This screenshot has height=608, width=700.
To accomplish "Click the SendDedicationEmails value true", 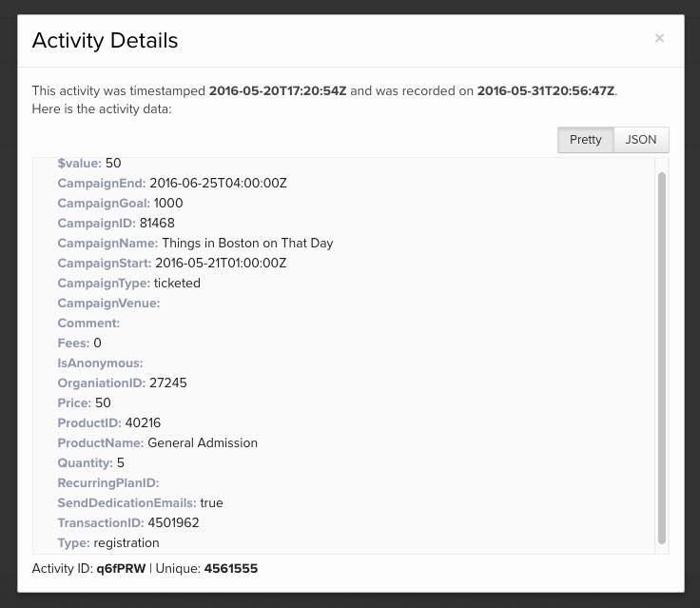I will [x=211, y=502].
